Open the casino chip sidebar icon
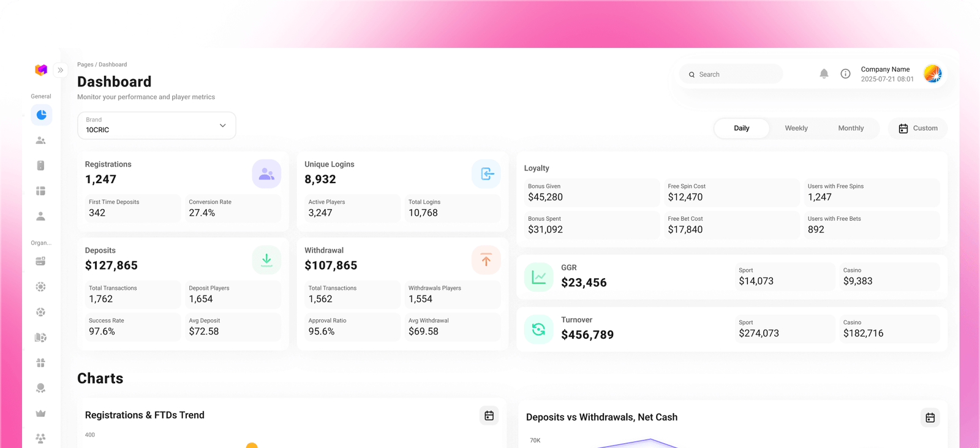 tap(41, 287)
